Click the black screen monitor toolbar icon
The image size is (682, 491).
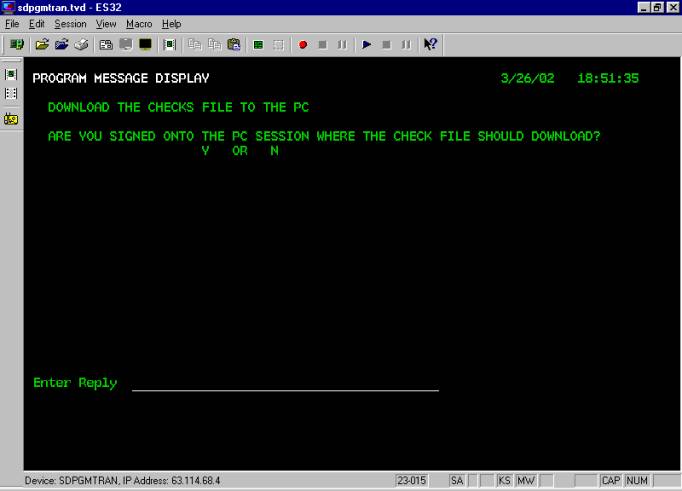point(146,44)
